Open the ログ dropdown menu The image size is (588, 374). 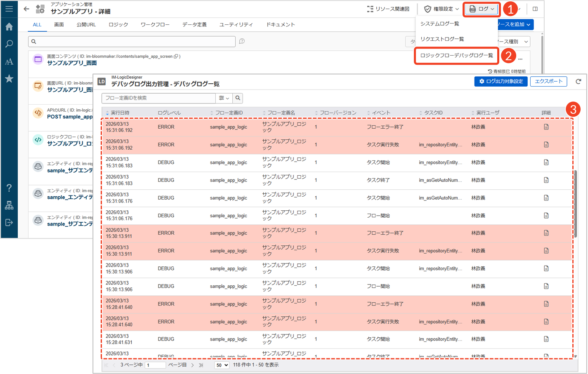tap(482, 9)
